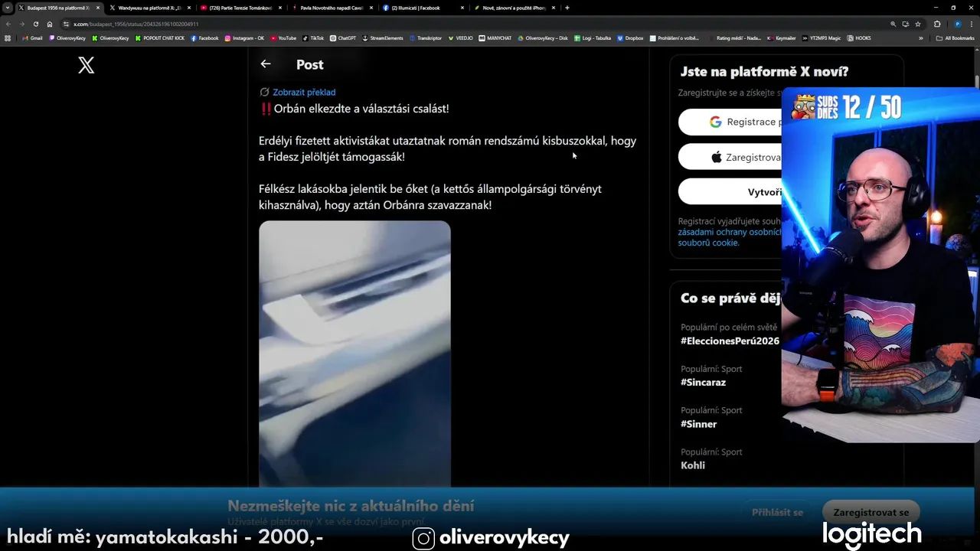Open a new browser tab
Image resolution: width=980 pixels, height=551 pixels.
pyautogui.click(x=567, y=8)
